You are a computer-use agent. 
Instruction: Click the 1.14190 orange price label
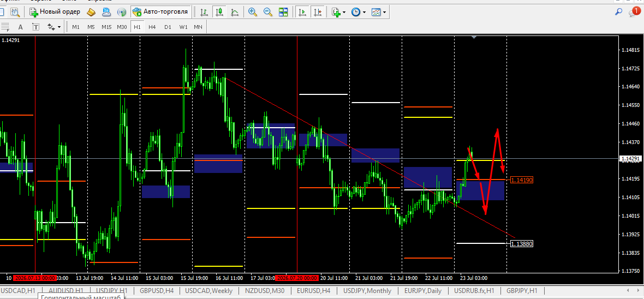click(x=522, y=180)
